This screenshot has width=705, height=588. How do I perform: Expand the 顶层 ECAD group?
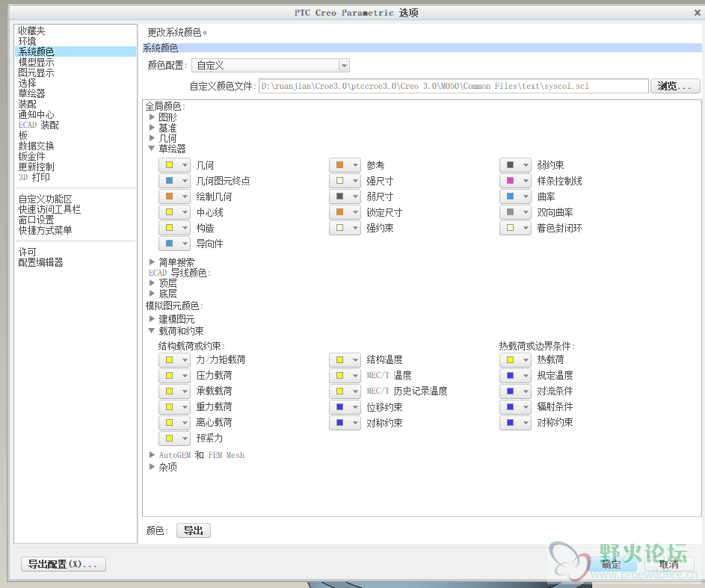click(x=152, y=282)
